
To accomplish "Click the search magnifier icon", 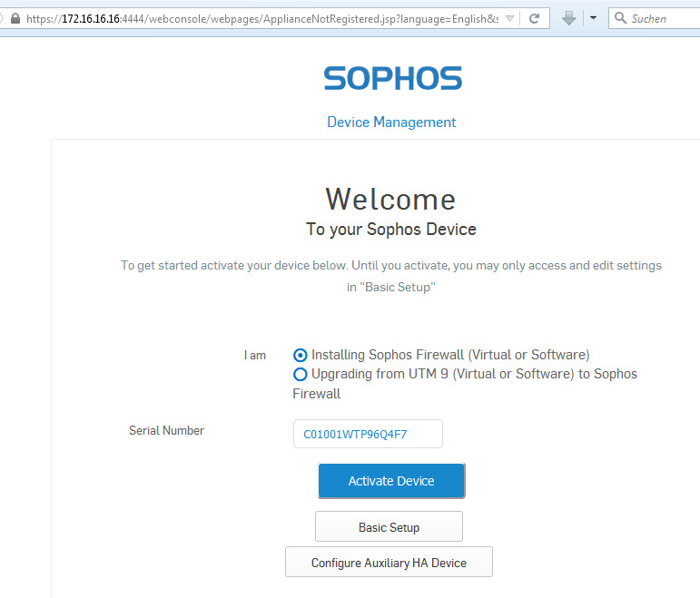I will click(620, 18).
